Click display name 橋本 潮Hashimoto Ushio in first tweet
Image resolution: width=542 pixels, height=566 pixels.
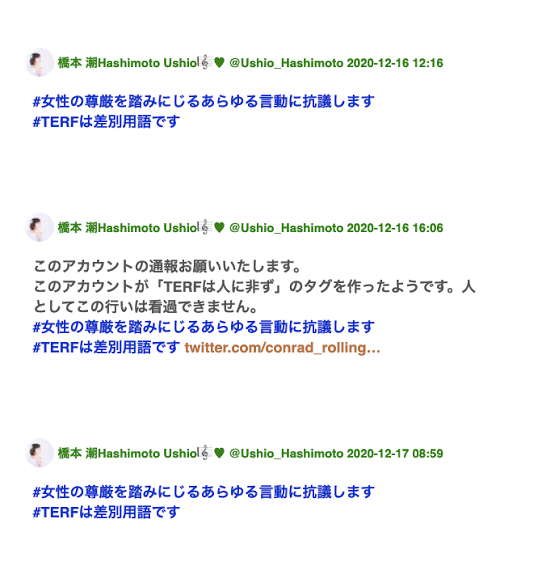(127, 63)
